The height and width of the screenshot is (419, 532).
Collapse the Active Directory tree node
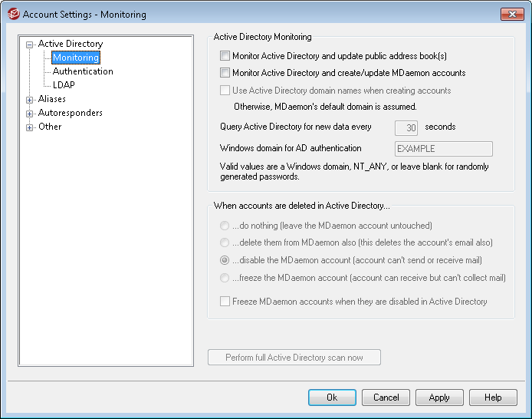30,45
